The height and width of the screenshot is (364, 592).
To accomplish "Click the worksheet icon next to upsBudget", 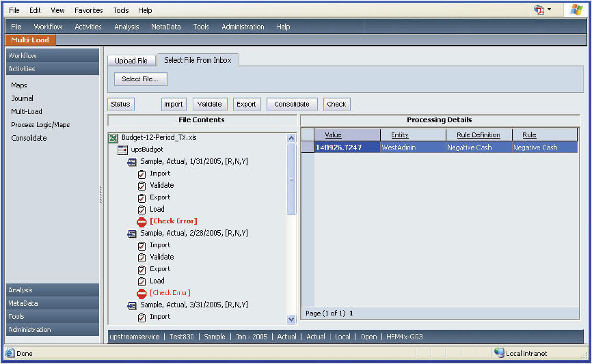I will click(x=122, y=150).
